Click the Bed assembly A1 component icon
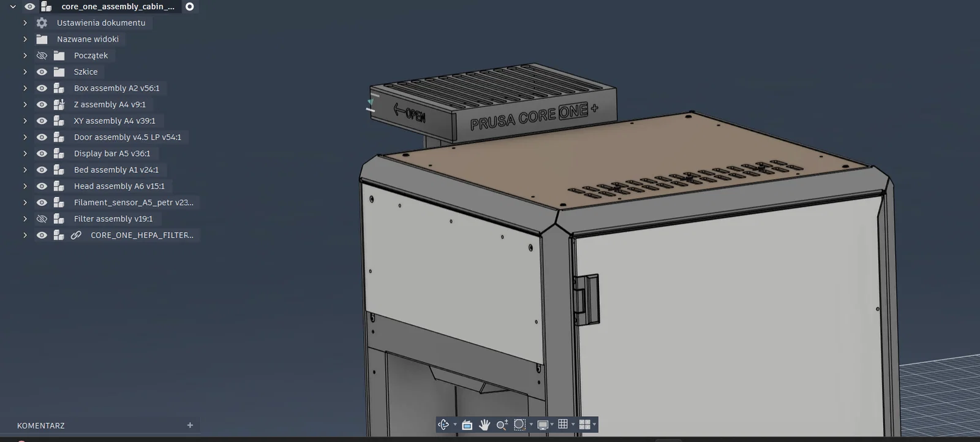This screenshot has height=442, width=980. click(x=59, y=170)
